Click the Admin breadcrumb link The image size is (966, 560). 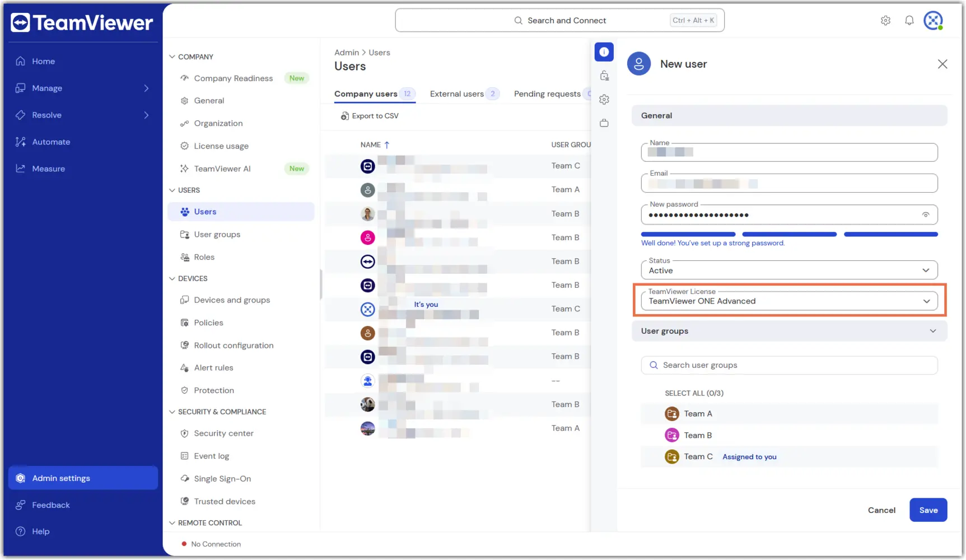[347, 53]
